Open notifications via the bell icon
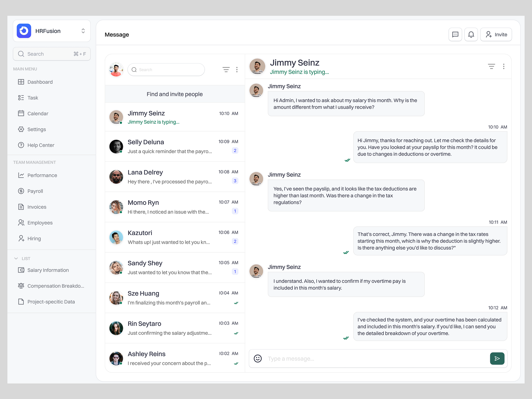The image size is (532, 399). 471,34
